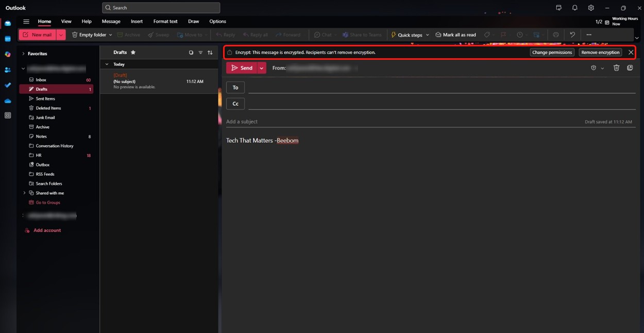Open the Calendar icon in the left rail
This screenshot has height=333, width=644.
[8, 39]
